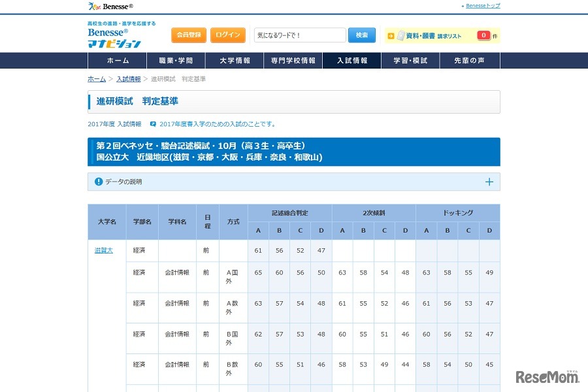The image size is (588, 392).
Task: Go to 大学情報 in navigation bar
Action: coord(235,61)
